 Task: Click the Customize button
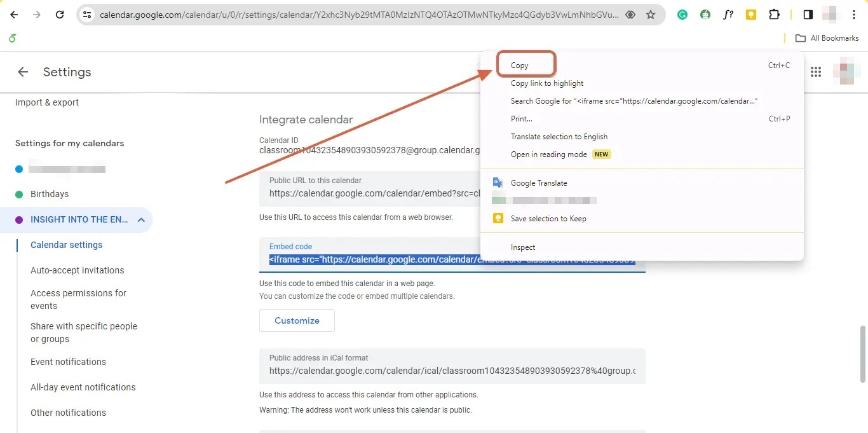pos(297,320)
